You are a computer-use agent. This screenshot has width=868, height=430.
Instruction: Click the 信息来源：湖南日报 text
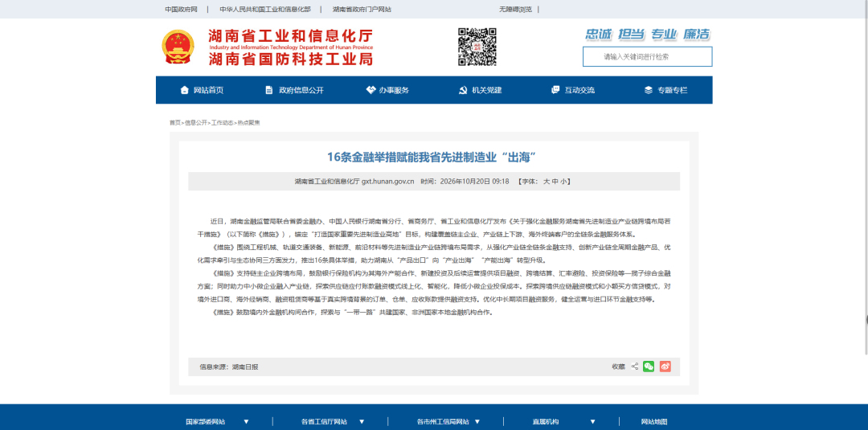pos(228,367)
